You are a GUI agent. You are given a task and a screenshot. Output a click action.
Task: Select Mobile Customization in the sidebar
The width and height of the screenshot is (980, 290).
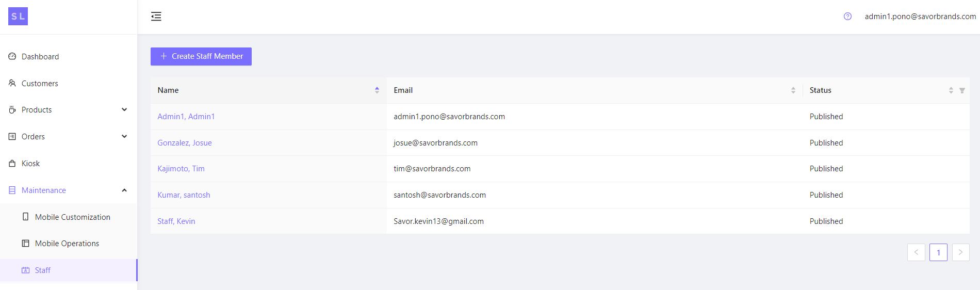pyautogui.click(x=72, y=217)
